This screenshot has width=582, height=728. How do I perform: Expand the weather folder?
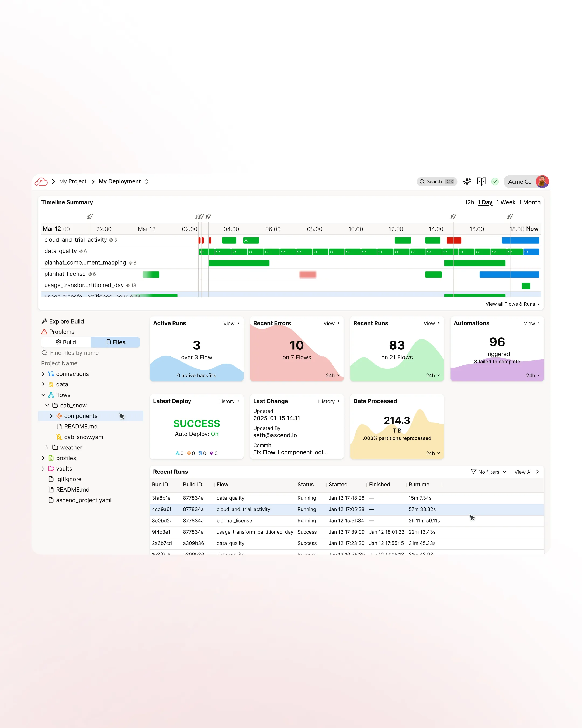[x=47, y=447]
